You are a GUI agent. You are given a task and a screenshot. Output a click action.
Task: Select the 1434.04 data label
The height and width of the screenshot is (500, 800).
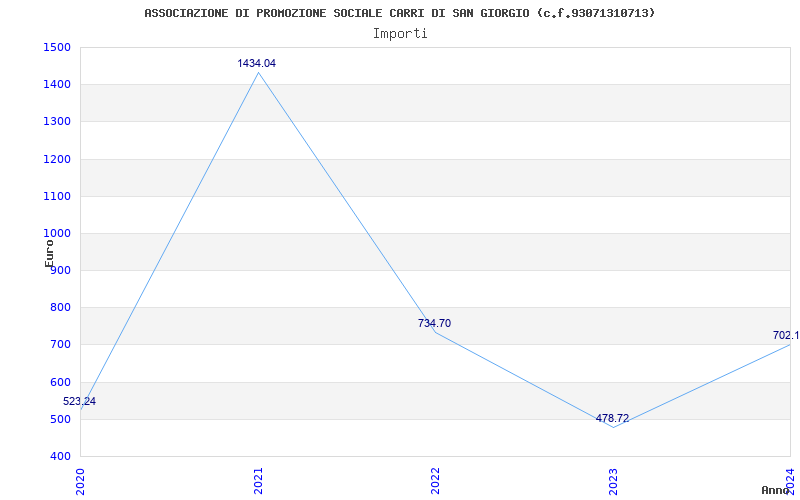point(257,63)
